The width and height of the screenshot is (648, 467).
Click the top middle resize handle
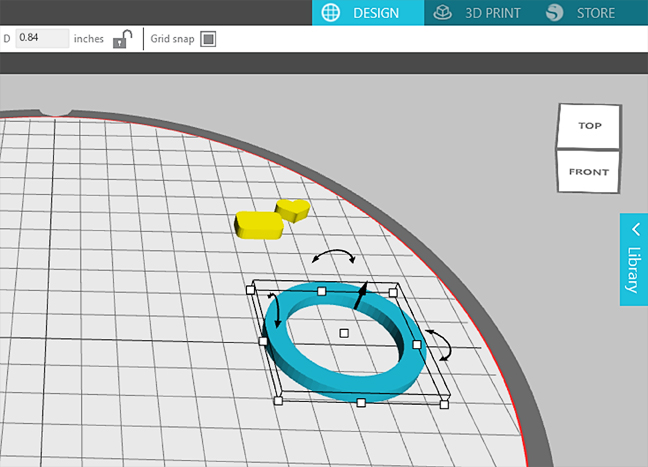322,291
